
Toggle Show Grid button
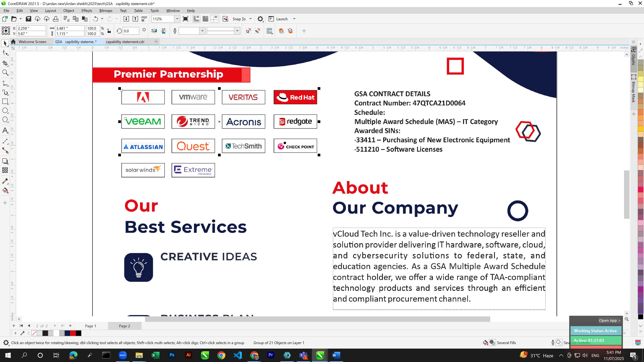(x=205, y=19)
